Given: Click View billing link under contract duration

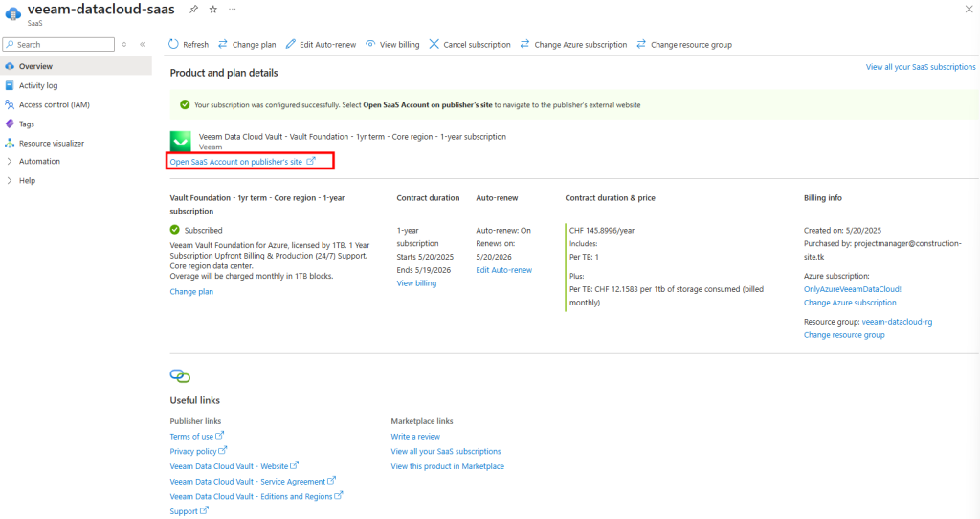Looking at the screenshot, I should click(x=416, y=283).
